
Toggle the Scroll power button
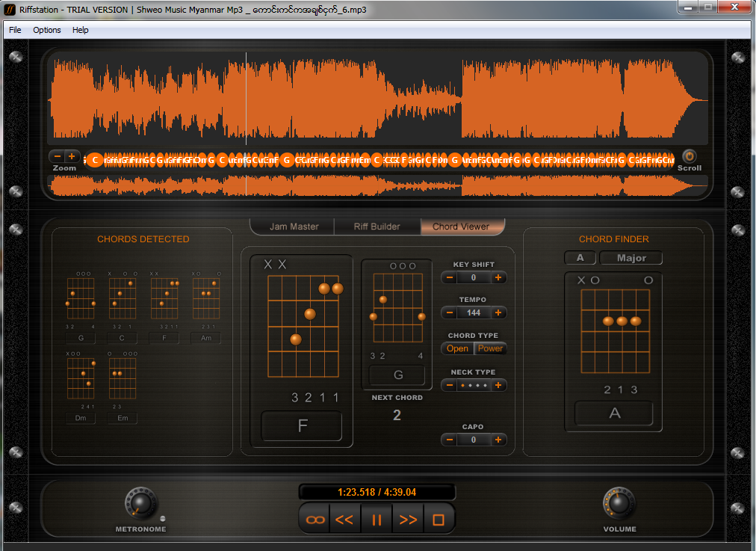tap(689, 156)
